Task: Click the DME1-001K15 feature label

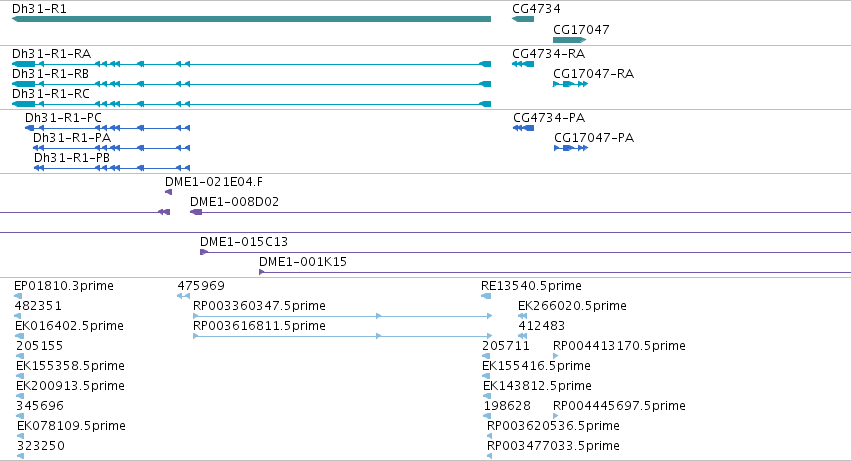Action: (x=303, y=262)
